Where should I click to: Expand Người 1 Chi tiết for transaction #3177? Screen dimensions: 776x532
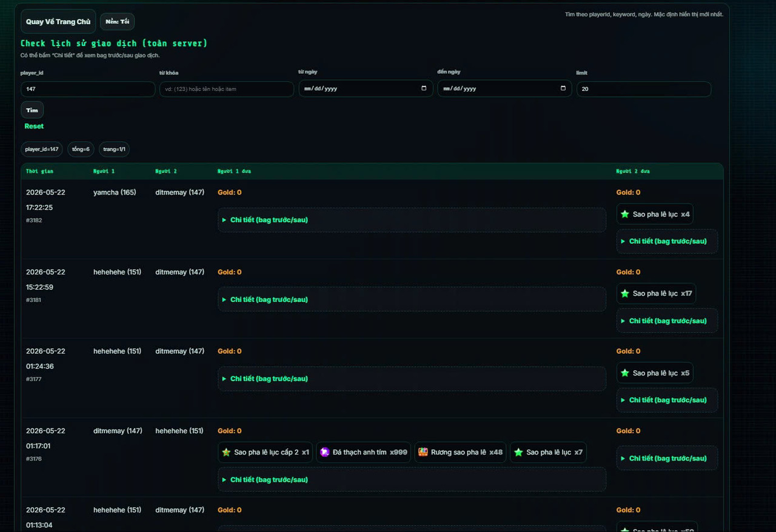click(412, 379)
